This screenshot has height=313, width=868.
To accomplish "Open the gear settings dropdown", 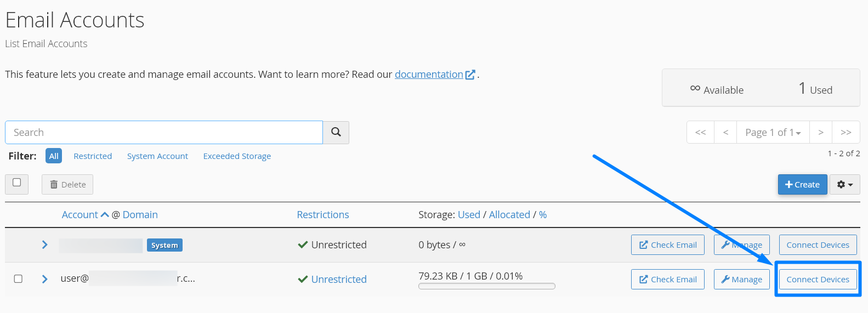I will click(845, 185).
